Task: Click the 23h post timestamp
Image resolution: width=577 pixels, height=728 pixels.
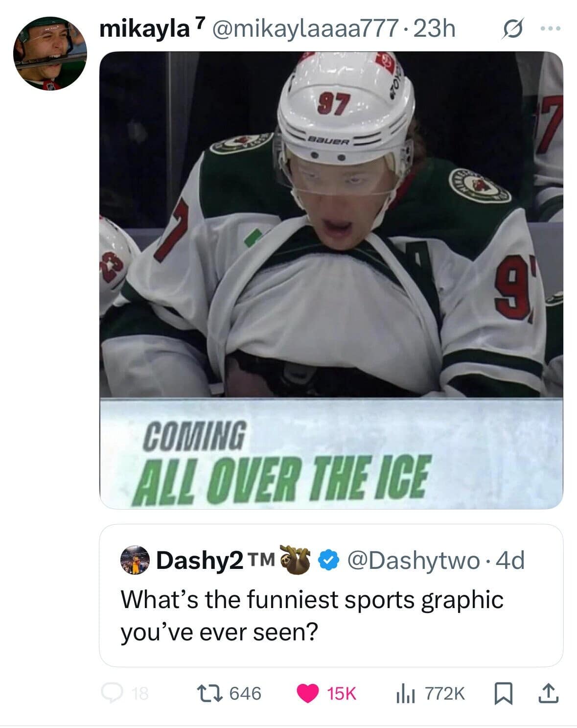Action: [x=434, y=29]
